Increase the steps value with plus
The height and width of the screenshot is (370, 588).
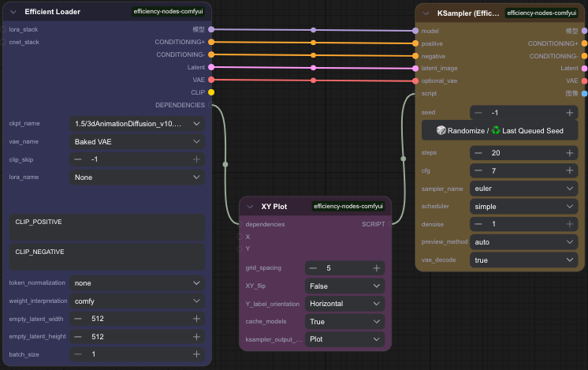pyautogui.click(x=568, y=153)
